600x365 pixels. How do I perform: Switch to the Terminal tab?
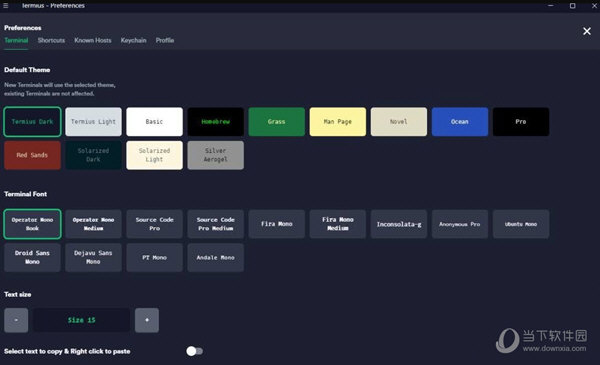pos(16,40)
